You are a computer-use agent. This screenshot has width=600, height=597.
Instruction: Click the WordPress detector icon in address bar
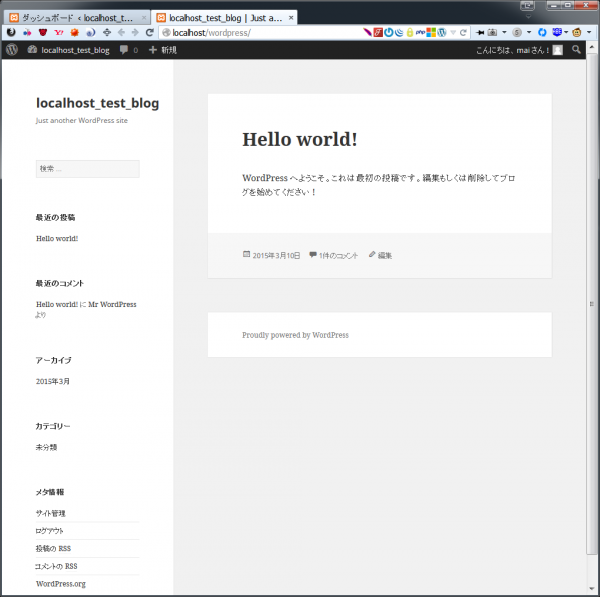point(442,33)
